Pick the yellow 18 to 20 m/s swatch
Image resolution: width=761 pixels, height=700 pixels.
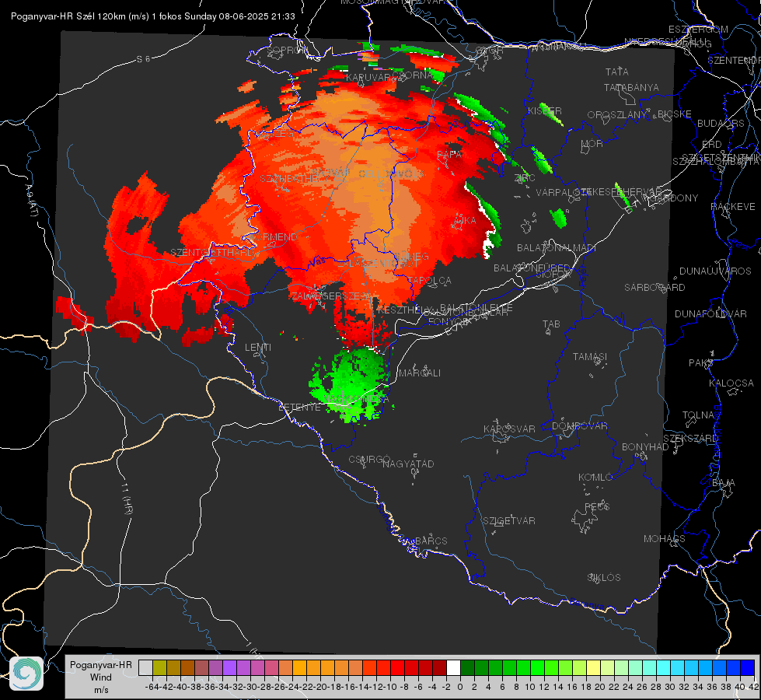pos(593,667)
